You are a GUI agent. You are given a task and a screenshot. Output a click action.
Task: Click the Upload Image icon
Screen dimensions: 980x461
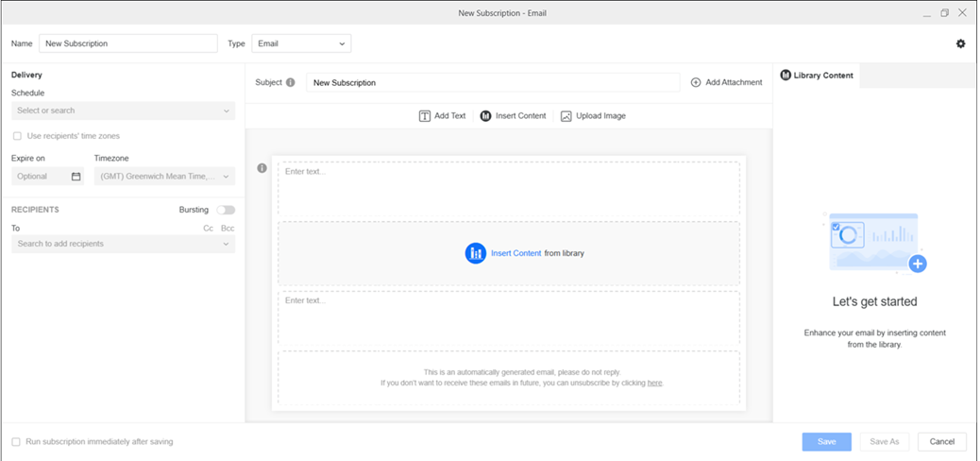pos(566,116)
